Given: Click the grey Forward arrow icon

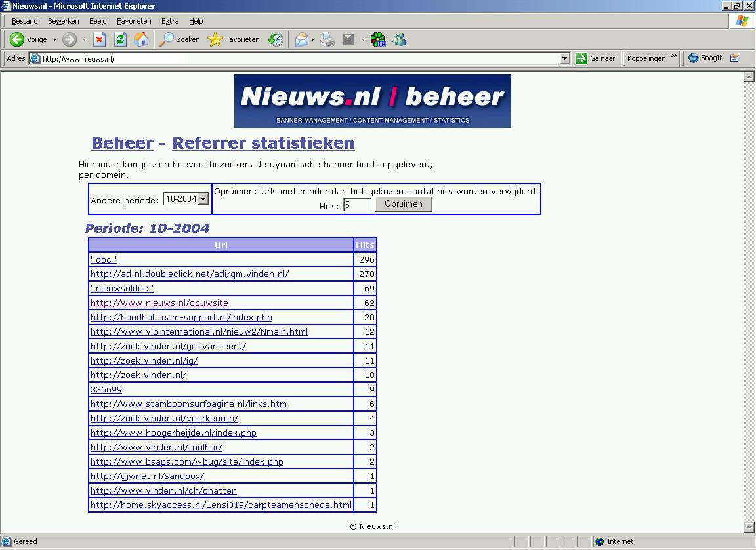Looking at the screenshot, I should pos(70,39).
